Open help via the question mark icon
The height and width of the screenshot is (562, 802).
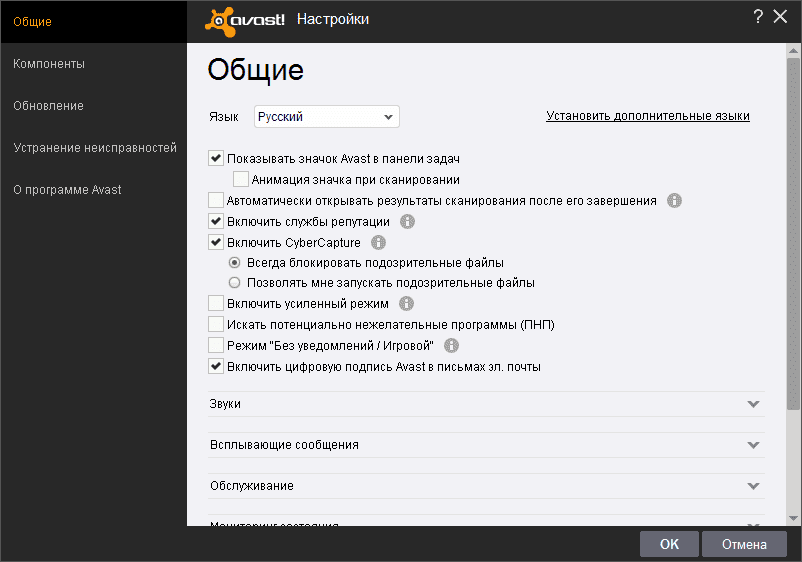click(758, 17)
